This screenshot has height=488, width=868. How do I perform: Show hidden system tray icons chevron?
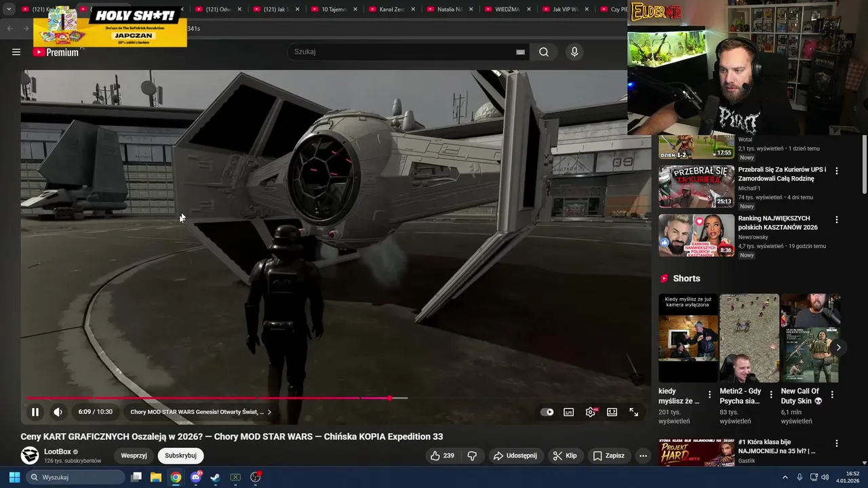785,477
